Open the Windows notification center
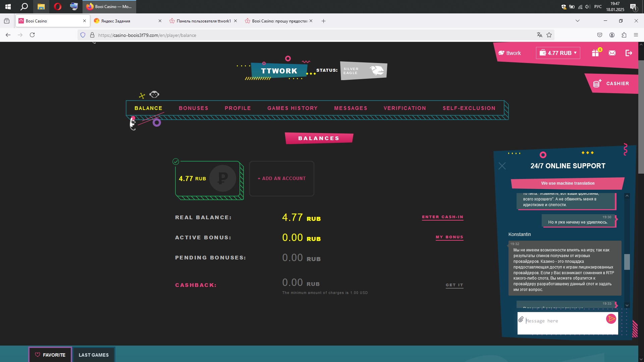 pyautogui.click(x=633, y=7)
